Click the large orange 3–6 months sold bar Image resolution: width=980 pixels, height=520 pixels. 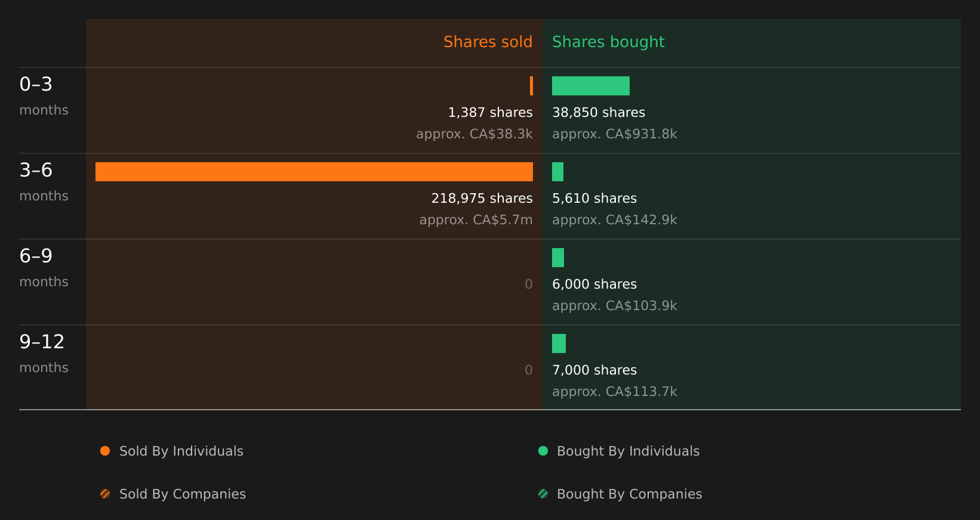[314, 172]
